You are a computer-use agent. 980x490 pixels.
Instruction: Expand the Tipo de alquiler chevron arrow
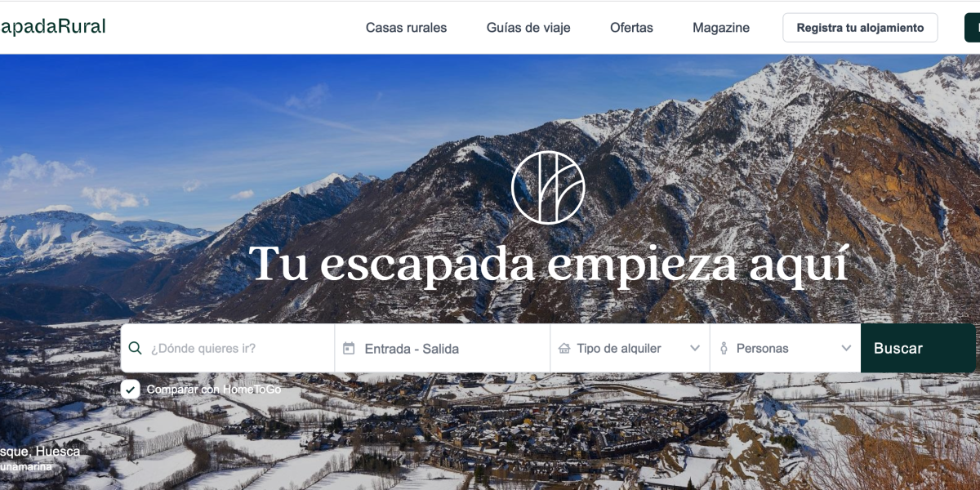tap(695, 349)
